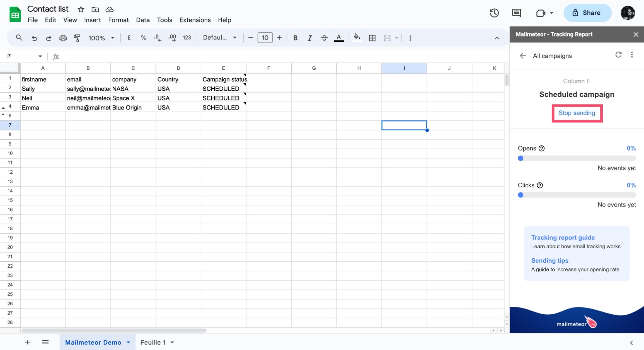Toggle strikethrough formatting
Viewport: 644px width, 350px height.
pyautogui.click(x=324, y=38)
